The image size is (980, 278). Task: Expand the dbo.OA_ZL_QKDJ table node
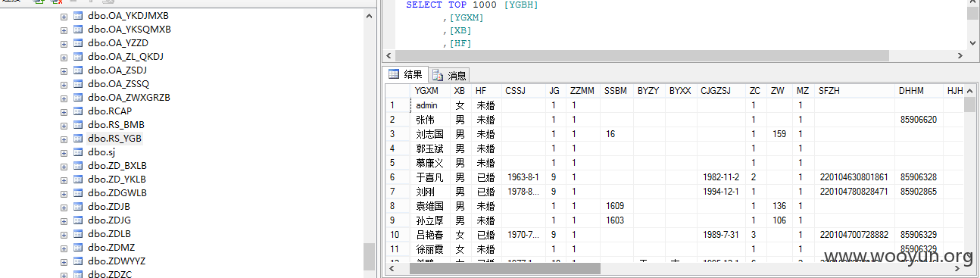[x=64, y=57]
